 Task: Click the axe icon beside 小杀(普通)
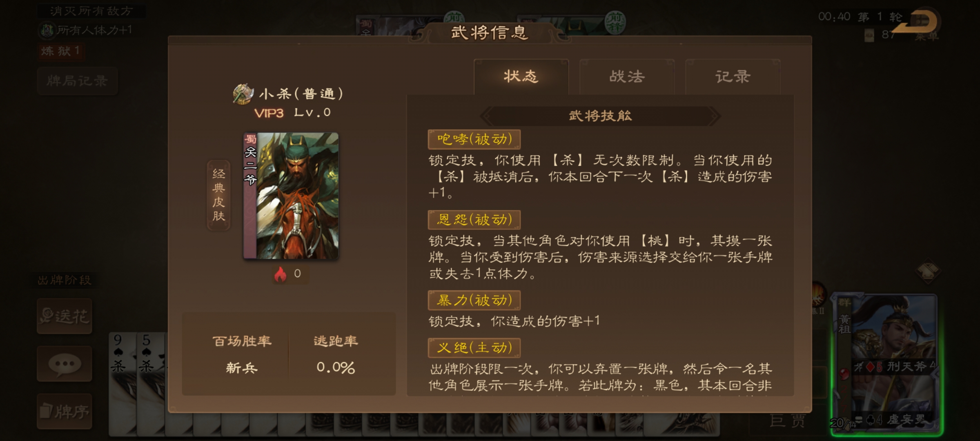(x=243, y=94)
